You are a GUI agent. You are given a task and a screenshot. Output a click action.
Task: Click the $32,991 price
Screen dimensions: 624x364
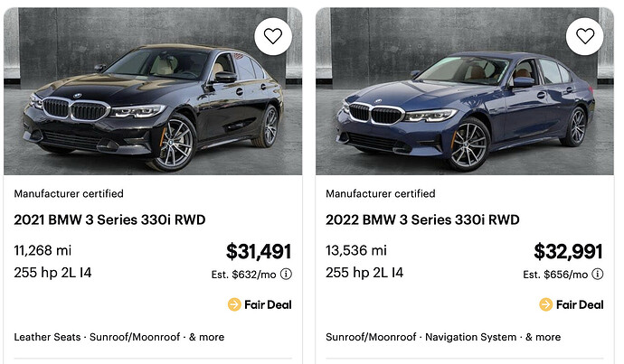tap(569, 252)
